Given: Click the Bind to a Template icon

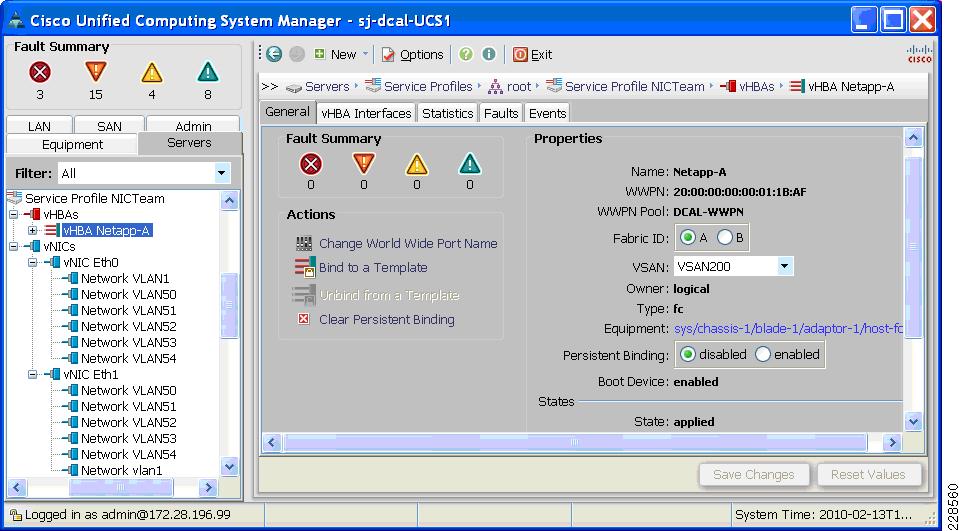Looking at the screenshot, I should tap(305, 268).
